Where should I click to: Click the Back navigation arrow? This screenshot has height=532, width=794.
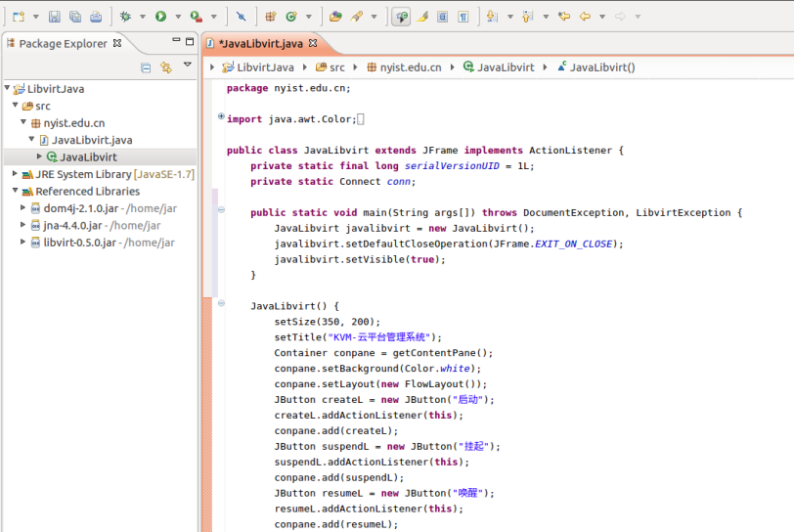point(585,17)
